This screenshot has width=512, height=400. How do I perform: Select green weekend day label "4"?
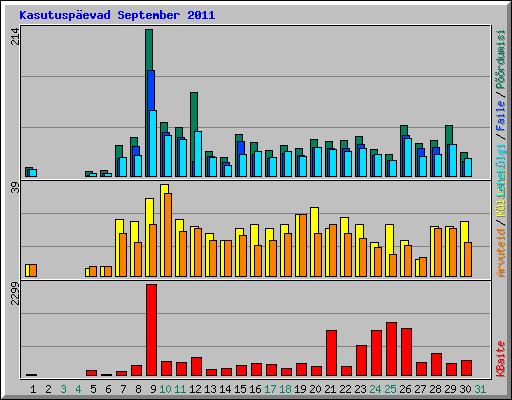click(x=78, y=389)
